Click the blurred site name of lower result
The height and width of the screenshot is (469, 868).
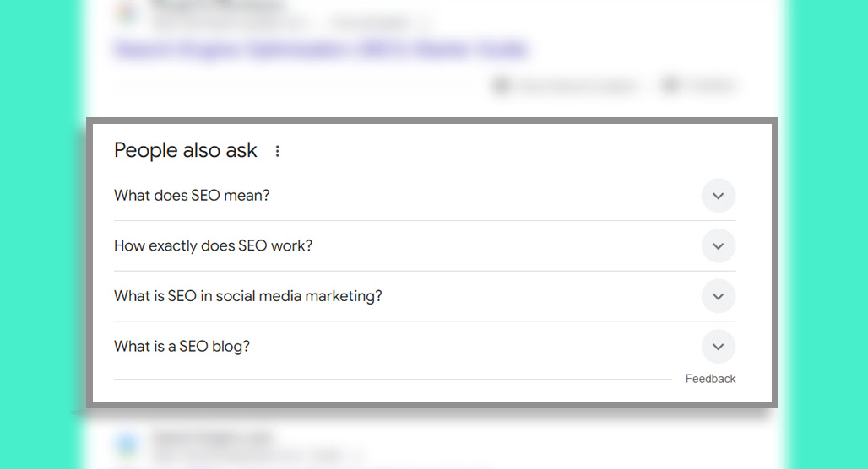point(213,438)
